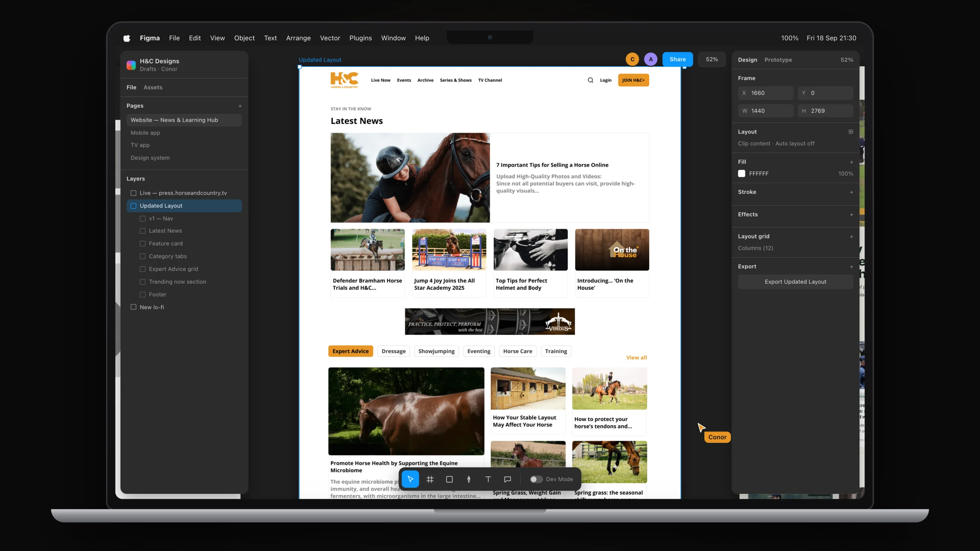Open the File menu in menu bar

point(174,38)
